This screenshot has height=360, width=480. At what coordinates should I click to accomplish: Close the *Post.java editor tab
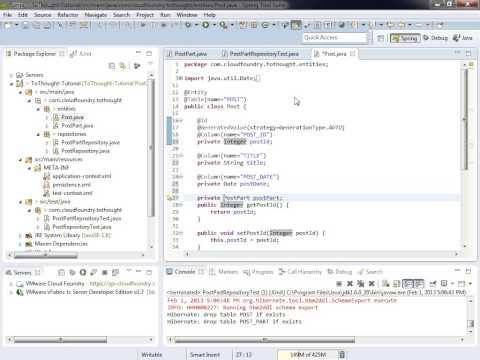353,54
